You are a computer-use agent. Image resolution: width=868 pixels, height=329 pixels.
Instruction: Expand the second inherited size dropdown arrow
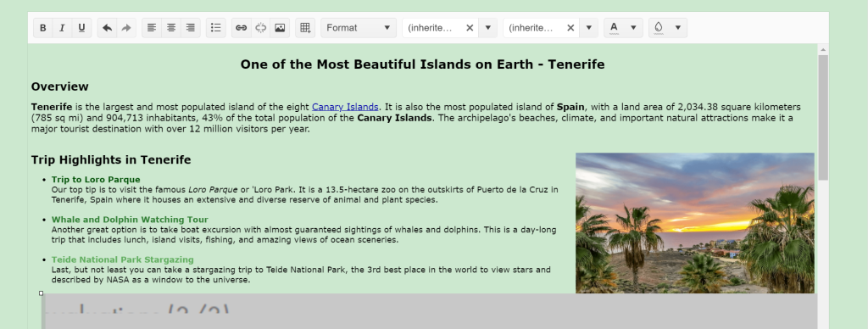tap(589, 28)
